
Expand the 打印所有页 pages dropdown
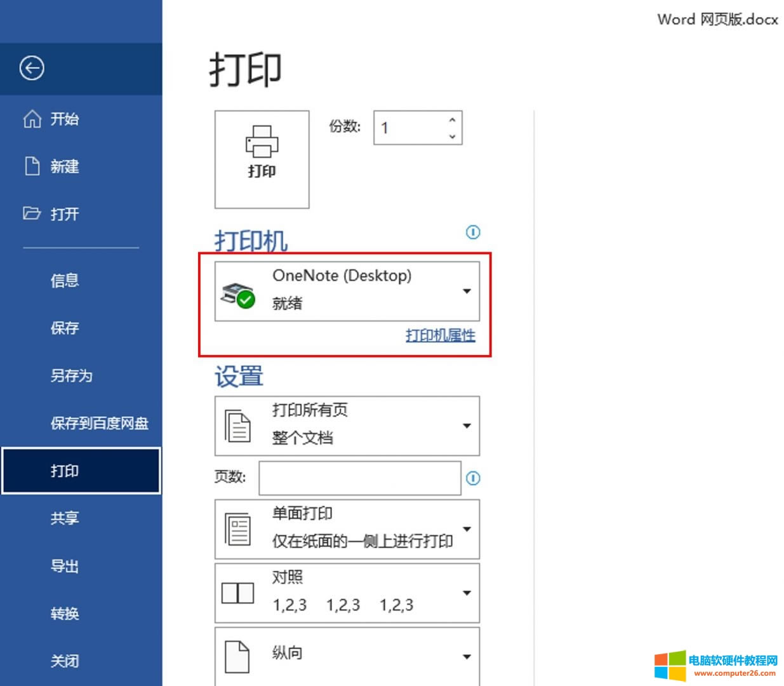tap(467, 426)
